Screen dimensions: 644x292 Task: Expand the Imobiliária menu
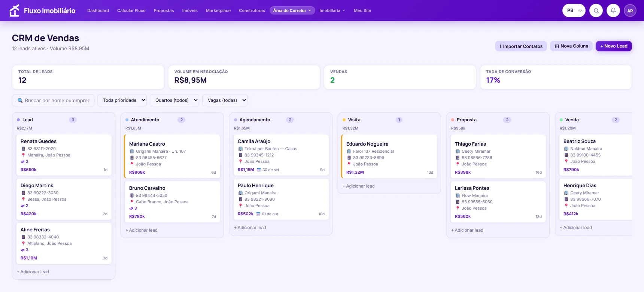(x=332, y=10)
